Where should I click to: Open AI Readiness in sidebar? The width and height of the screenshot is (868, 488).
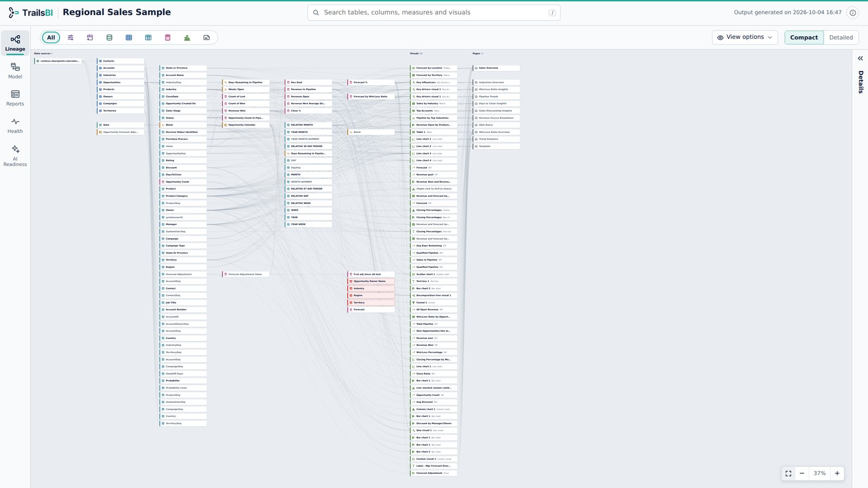coord(15,155)
